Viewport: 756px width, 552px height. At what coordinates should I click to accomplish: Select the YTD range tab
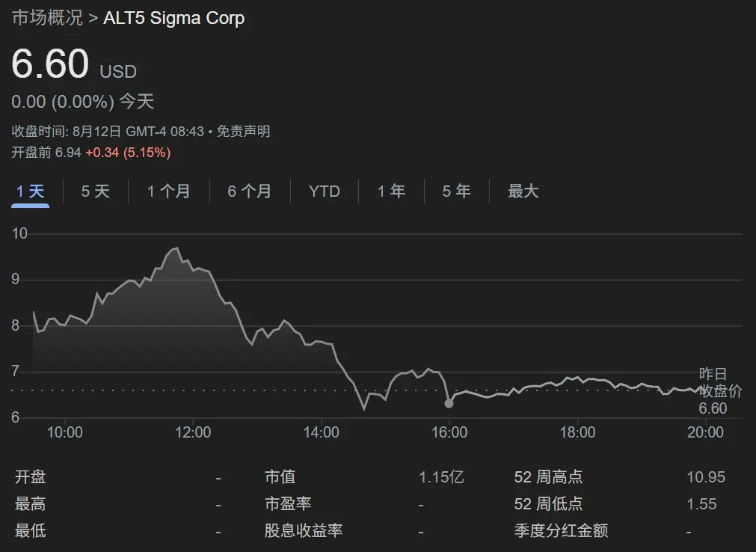click(324, 191)
